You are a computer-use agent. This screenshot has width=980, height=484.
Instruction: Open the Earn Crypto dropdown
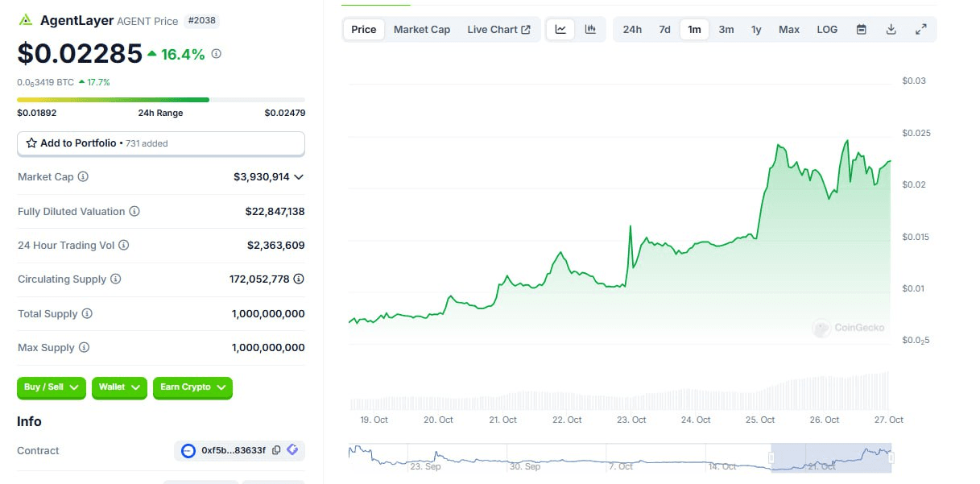(192, 387)
